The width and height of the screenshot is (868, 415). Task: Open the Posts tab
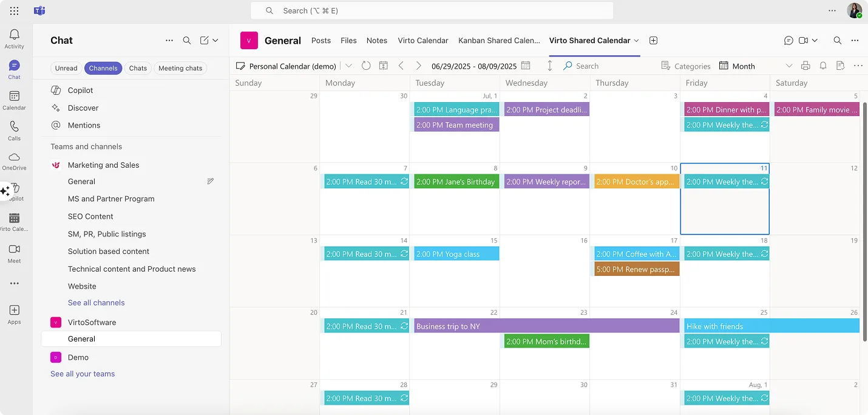(321, 41)
